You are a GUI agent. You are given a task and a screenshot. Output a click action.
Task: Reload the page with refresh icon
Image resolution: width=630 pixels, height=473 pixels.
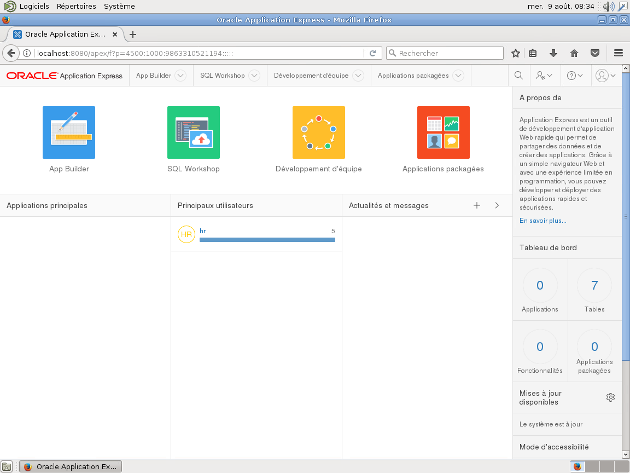pyautogui.click(x=373, y=53)
